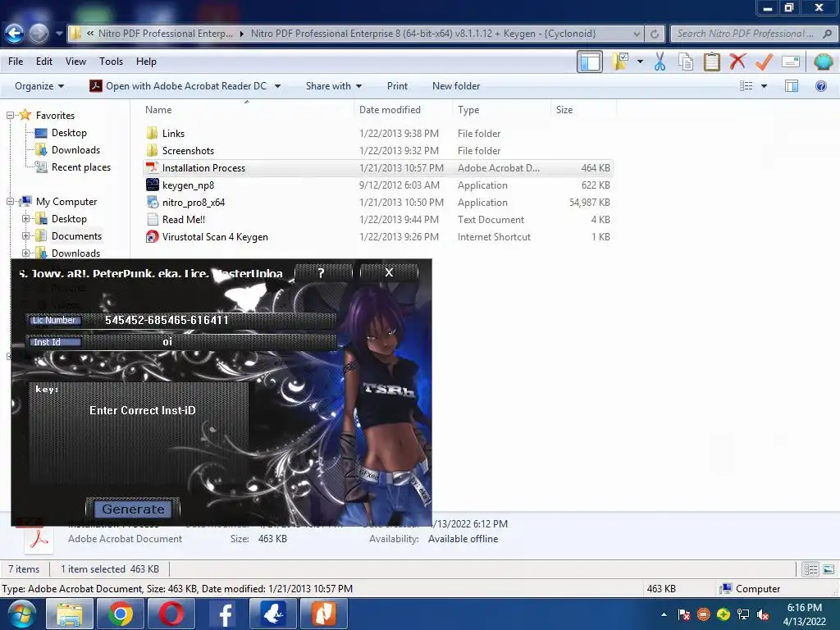Sort files by the Name column header
840x630 pixels.
point(158,110)
